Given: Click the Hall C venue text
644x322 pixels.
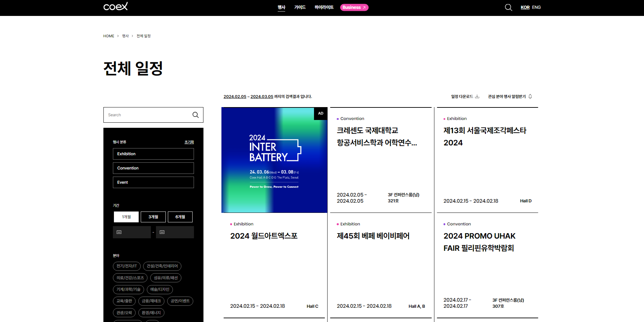Looking at the screenshot, I should 312,306.
